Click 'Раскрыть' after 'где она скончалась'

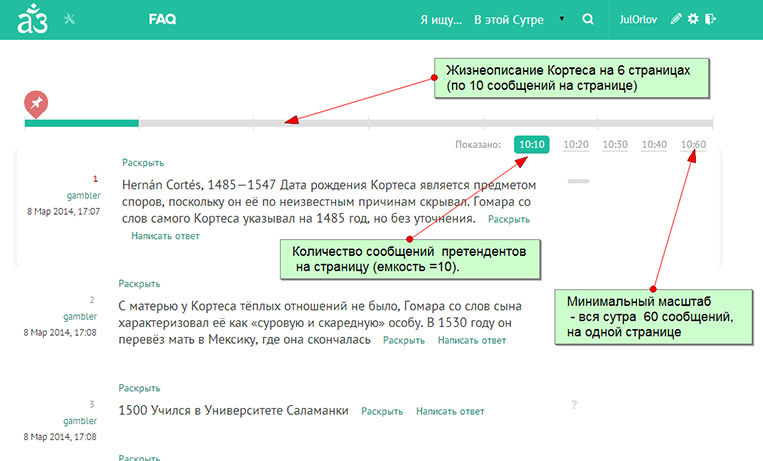(x=403, y=341)
